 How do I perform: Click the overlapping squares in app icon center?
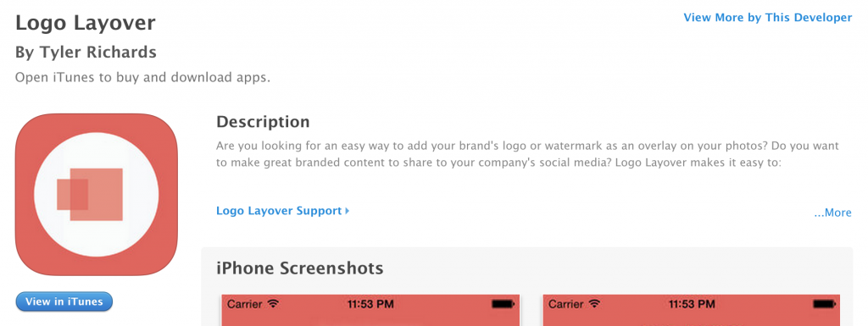(x=90, y=195)
